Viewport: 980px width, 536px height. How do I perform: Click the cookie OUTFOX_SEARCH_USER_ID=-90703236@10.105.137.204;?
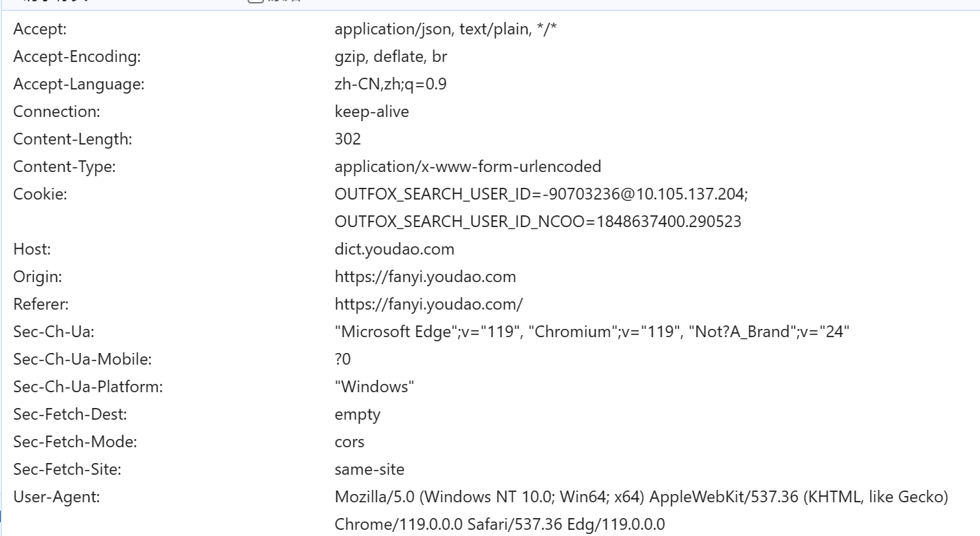(541, 194)
